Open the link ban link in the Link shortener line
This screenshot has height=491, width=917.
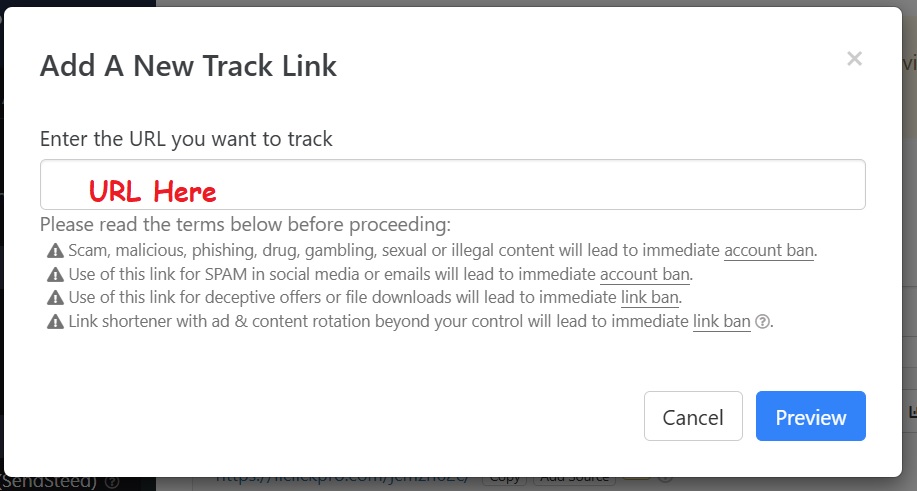pyautogui.click(x=722, y=321)
